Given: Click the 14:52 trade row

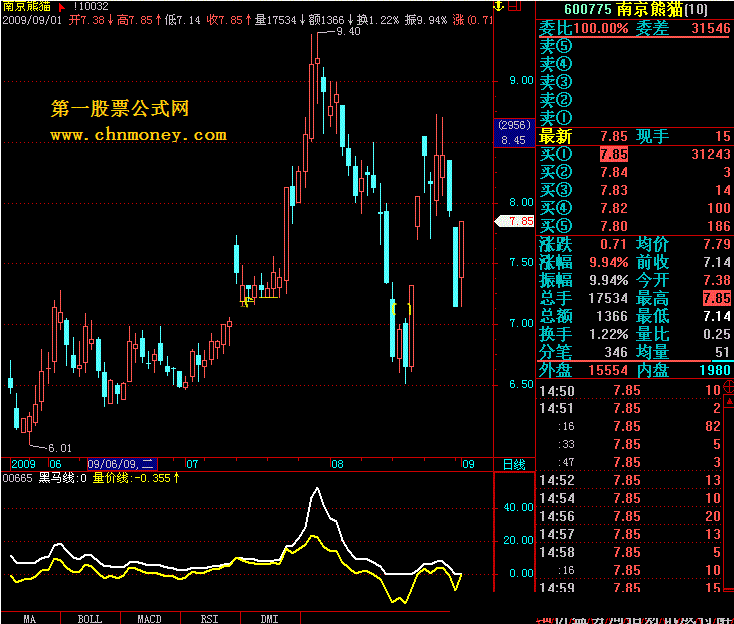Looking at the screenshot, I should click(630, 480).
